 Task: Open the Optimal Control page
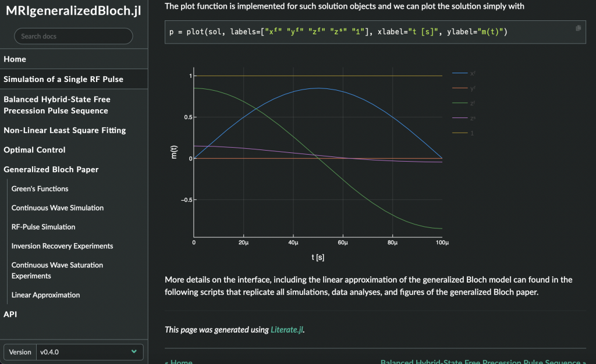[x=34, y=150]
